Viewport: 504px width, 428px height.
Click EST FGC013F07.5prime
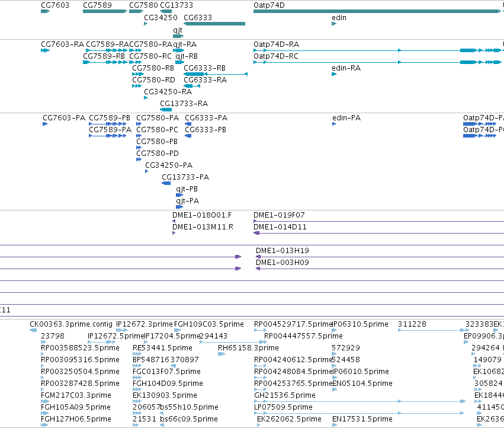[166, 372]
